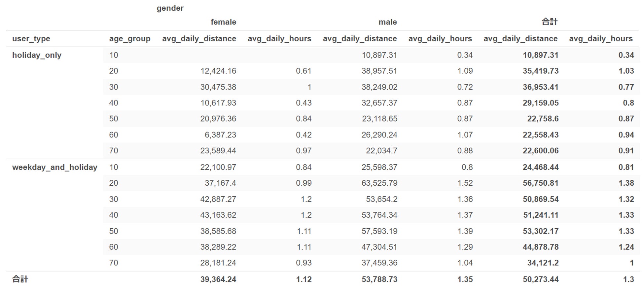644x295 pixels.
Task: Select the female total 39,364.24
Action: pyautogui.click(x=218, y=279)
